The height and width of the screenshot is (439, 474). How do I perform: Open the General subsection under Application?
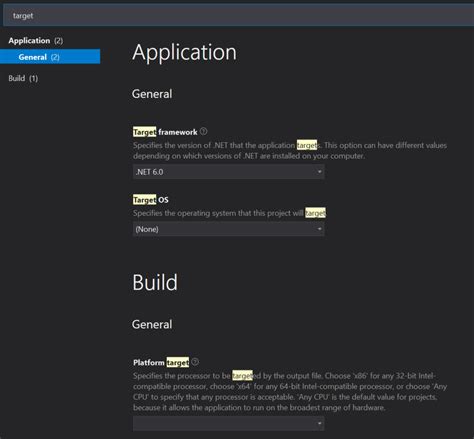pyautogui.click(x=50, y=57)
